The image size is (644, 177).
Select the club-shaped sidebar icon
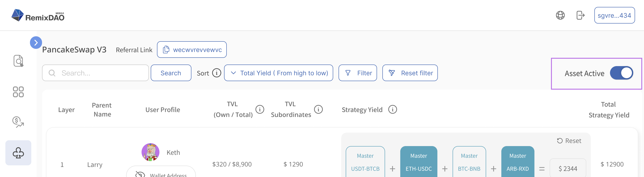tap(18, 153)
